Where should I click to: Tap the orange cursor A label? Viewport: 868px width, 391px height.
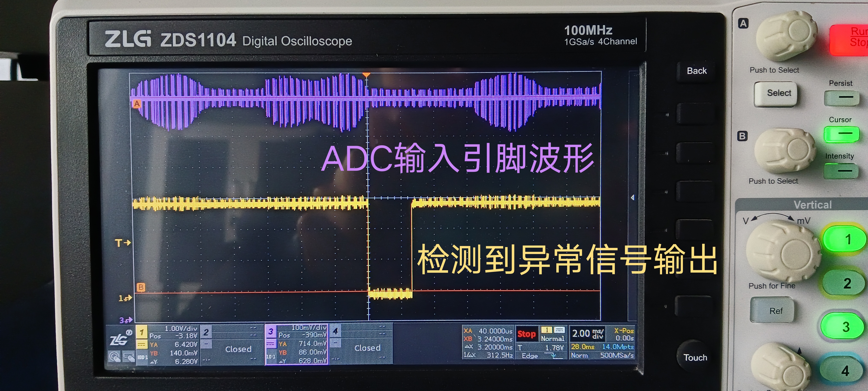coord(137,103)
